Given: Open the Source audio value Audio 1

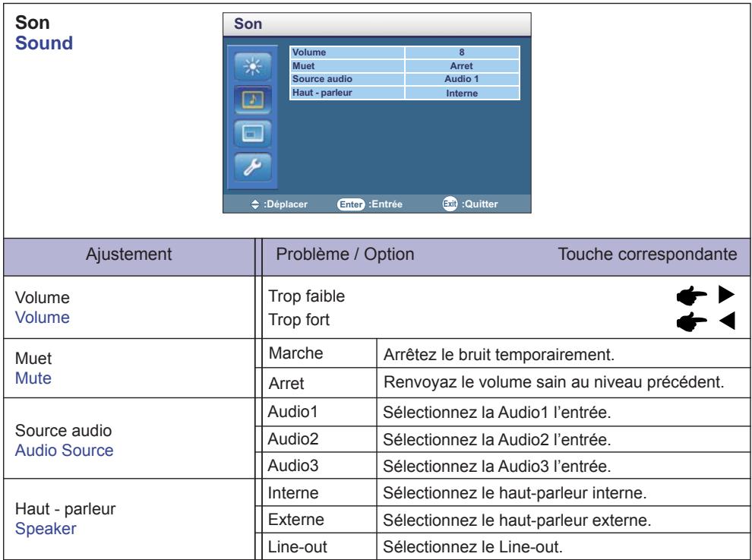Looking at the screenshot, I should pos(462,79).
